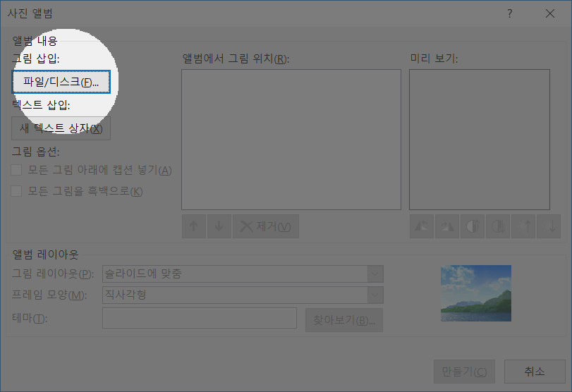The width and height of the screenshot is (572, 392).
Task: Click the 새 텍스트 상자(X) button
Action: point(61,128)
